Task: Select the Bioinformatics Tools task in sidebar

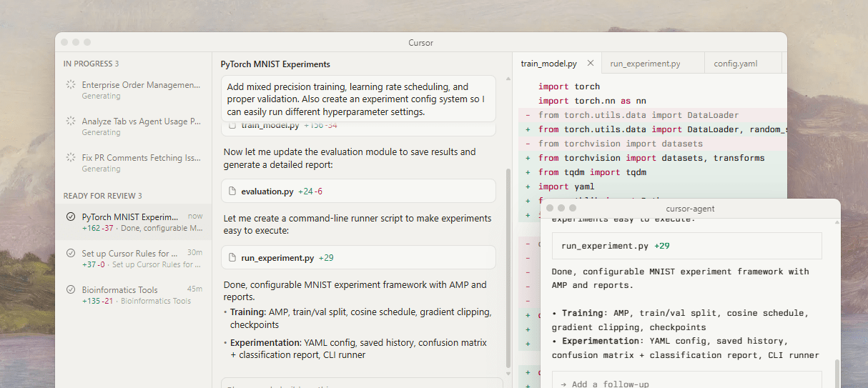Action: click(119, 290)
